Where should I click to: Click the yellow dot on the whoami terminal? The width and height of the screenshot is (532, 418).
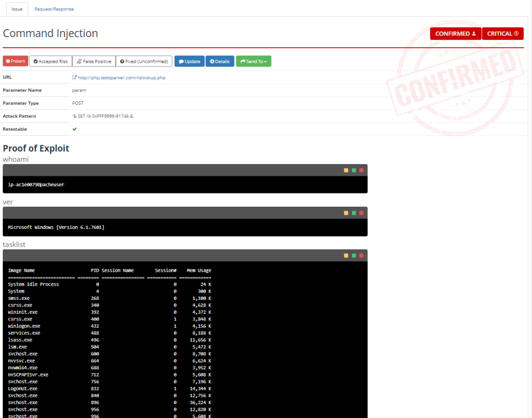pyautogui.click(x=347, y=170)
